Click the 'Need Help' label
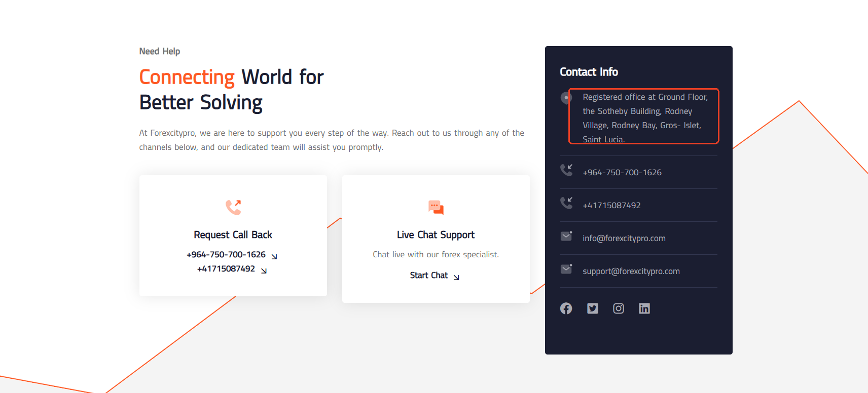868x393 pixels. coord(160,51)
